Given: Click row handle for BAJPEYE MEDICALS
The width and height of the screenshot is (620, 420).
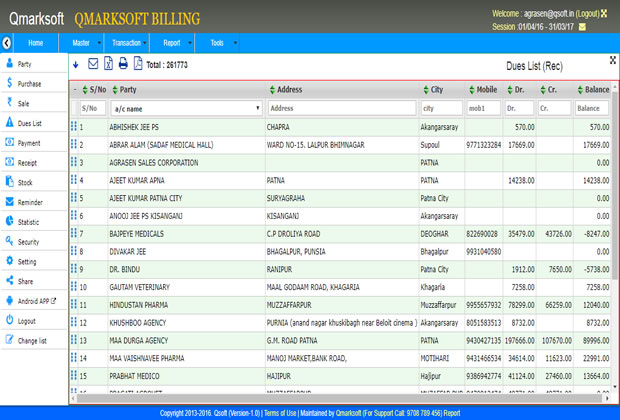Looking at the screenshot, I should click(x=74, y=233).
